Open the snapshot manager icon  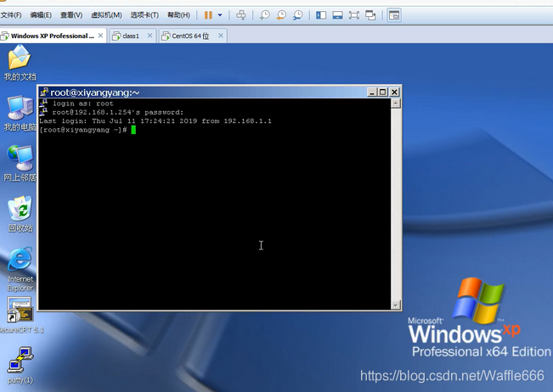point(298,15)
